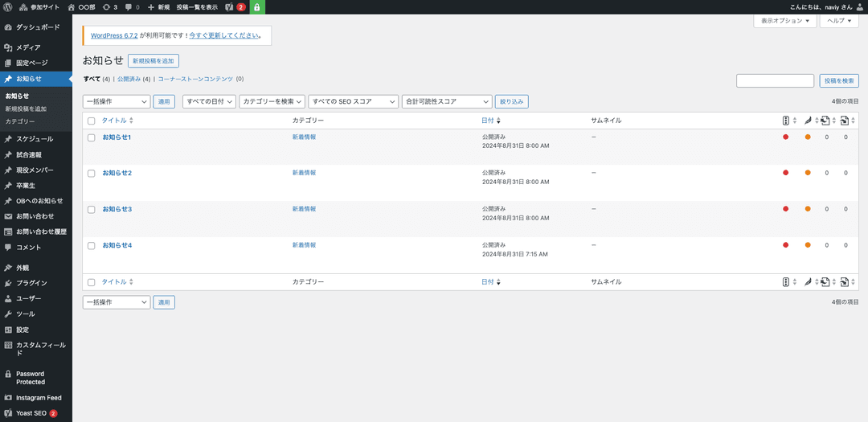
Task: Open 卒業生 in the sidebar
Action: [x=36, y=186]
